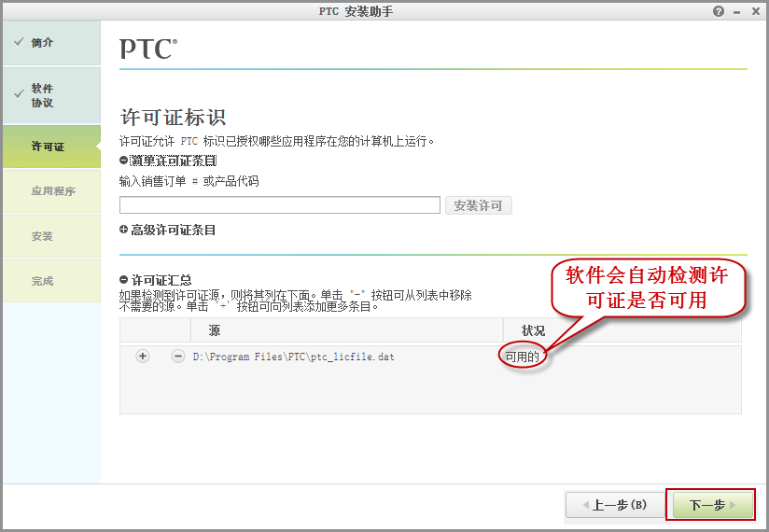Collapse the 许可证汇总 section
The image size is (769, 532).
123,280
